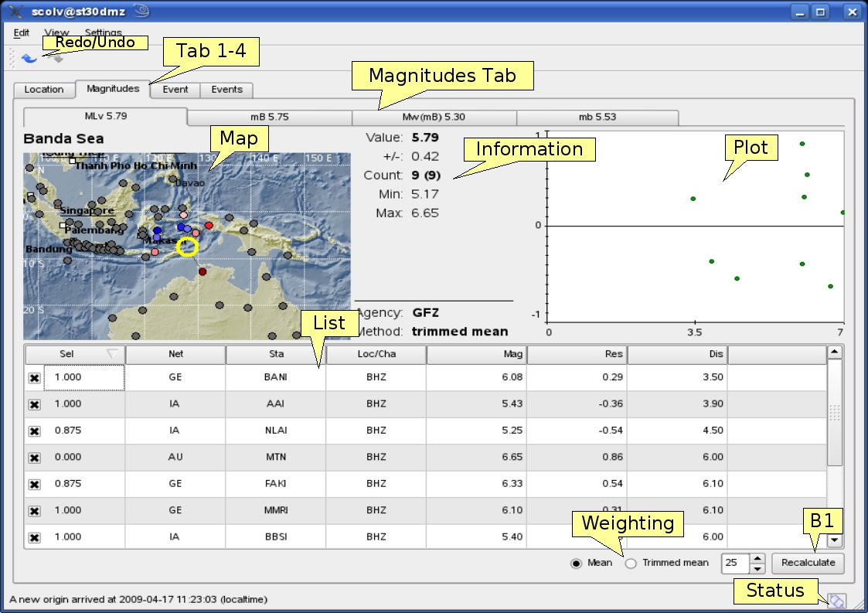Click the grey redo arrow in toolbar

54,59
